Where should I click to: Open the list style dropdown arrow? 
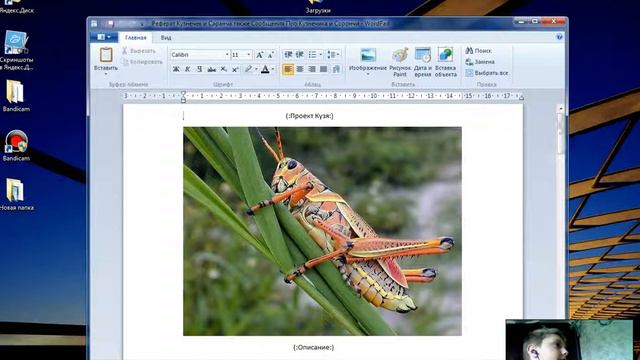pos(320,55)
